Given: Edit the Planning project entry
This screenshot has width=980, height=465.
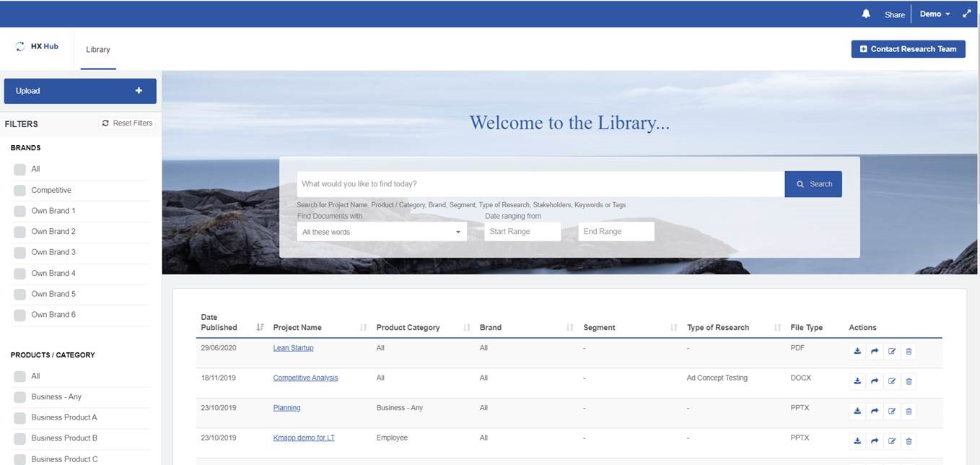Looking at the screenshot, I should (892, 411).
